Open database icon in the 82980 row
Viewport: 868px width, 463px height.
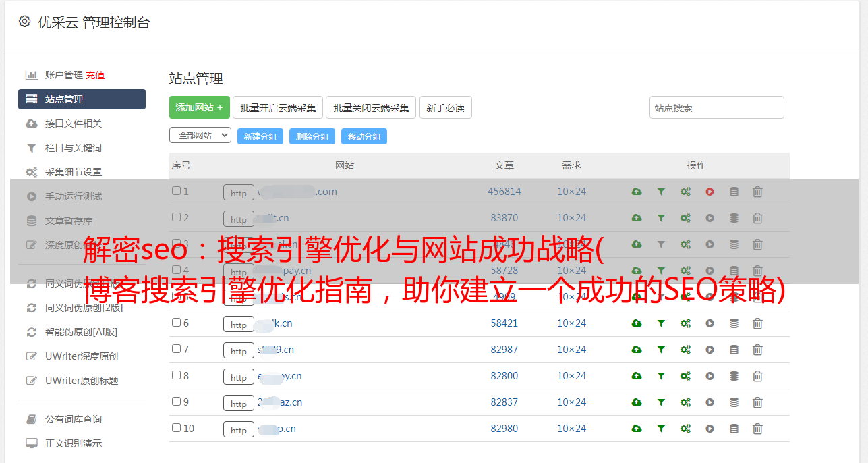(x=734, y=429)
